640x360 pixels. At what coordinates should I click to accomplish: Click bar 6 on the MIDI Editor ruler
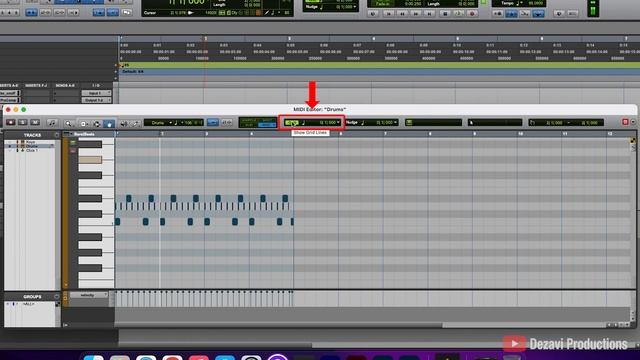[x=341, y=134]
